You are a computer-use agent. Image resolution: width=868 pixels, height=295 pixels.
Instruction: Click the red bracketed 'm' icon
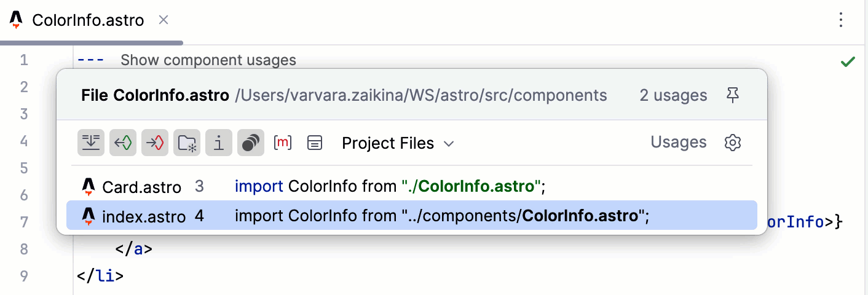[283, 143]
